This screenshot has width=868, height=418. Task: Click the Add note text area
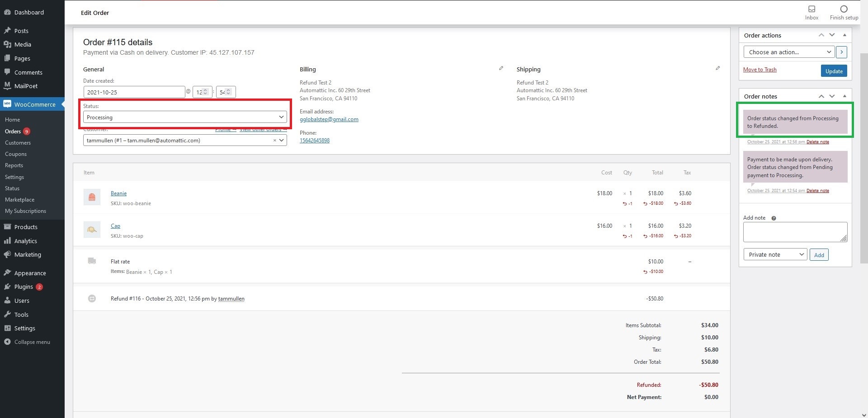coord(795,232)
